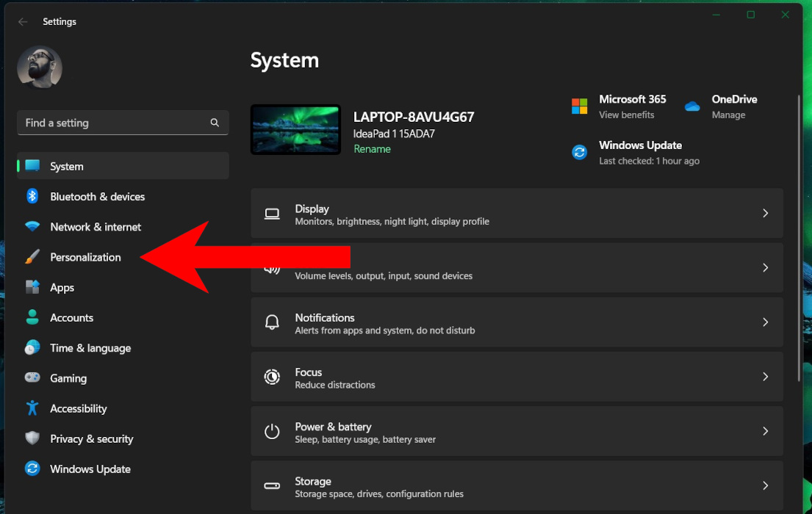Open Bluetooth & devices settings

click(97, 196)
